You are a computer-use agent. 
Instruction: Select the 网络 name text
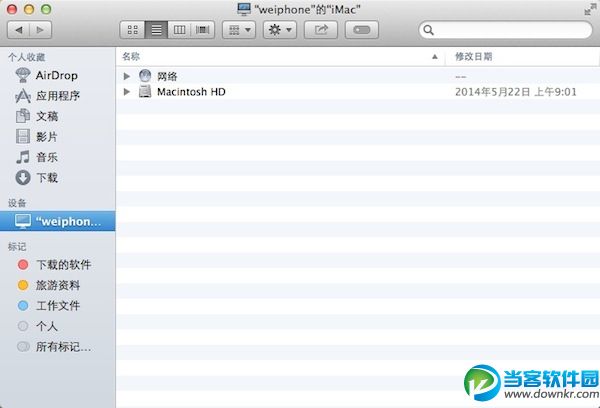(x=167, y=77)
